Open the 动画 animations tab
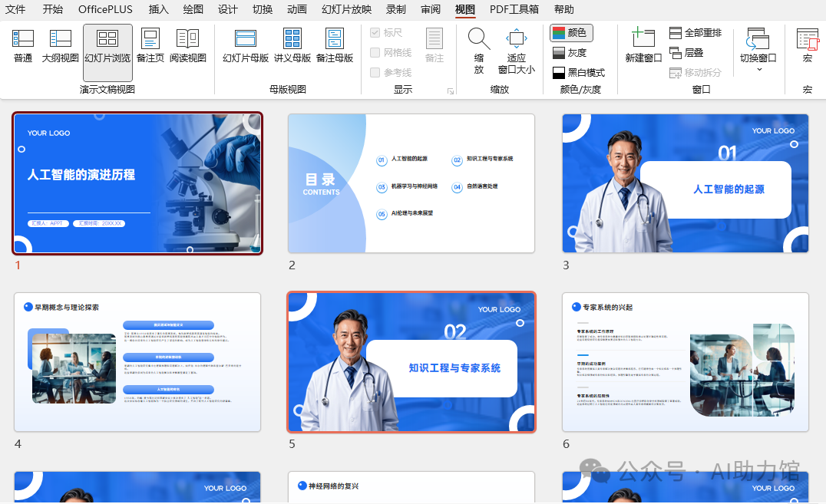The image size is (826, 504). click(297, 9)
